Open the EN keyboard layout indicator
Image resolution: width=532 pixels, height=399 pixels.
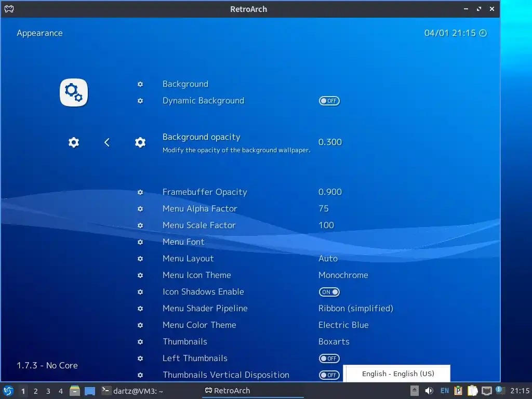pos(445,391)
